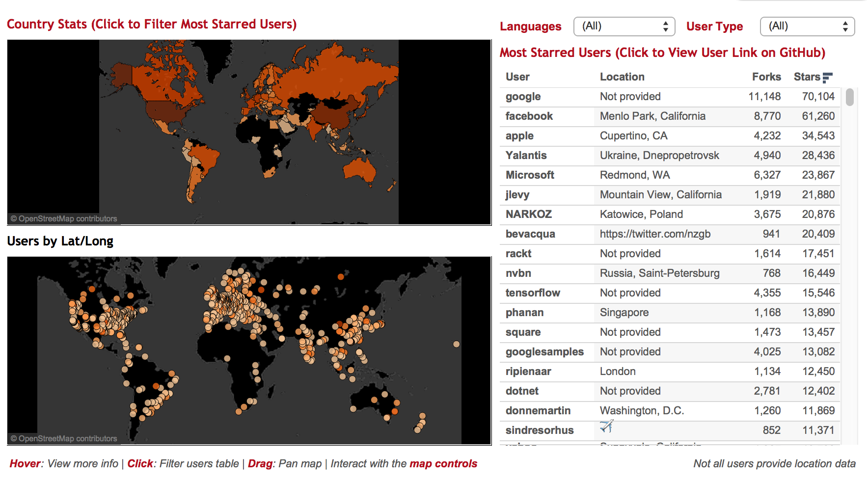Click Australia on the country stats map
Screen dimensions: 868x483
(361, 169)
